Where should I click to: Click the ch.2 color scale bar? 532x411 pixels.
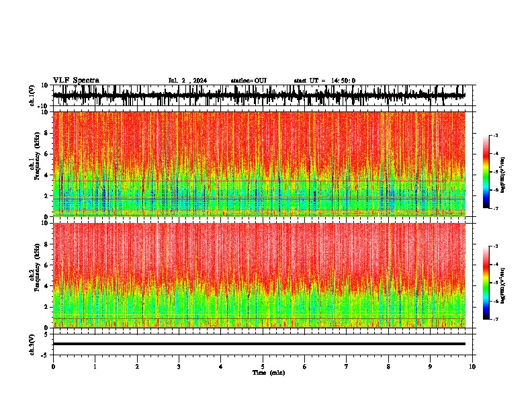pos(486,283)
